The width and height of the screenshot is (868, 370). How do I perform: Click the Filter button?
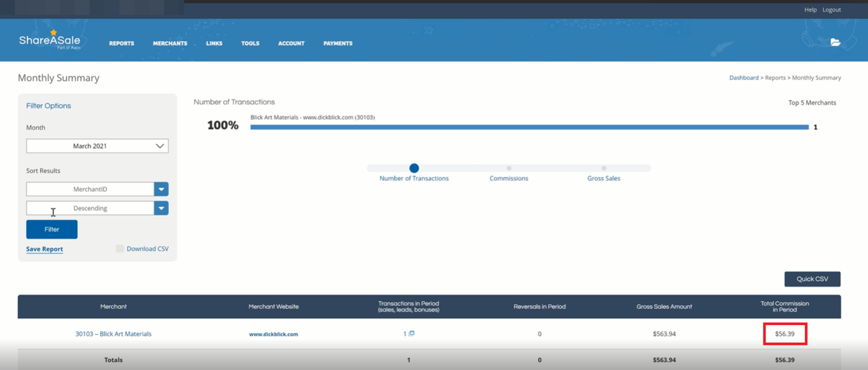pos(52,229)
